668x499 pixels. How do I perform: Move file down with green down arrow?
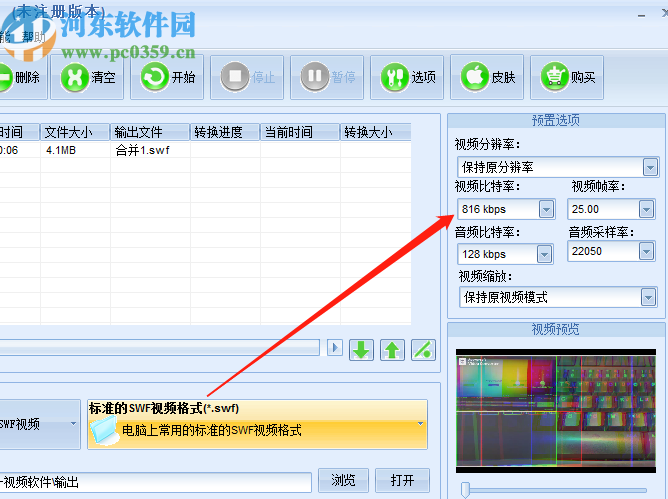click(361, 350)
